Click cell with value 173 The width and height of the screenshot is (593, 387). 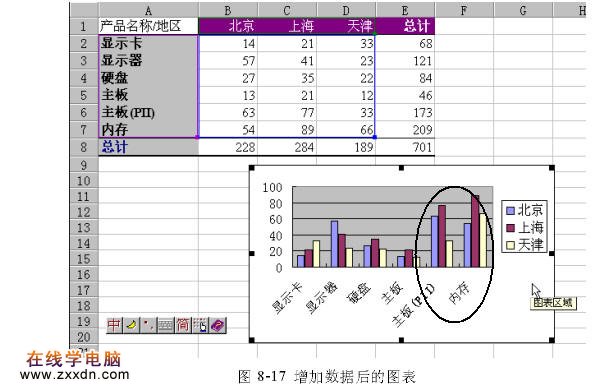[x=405, y=112]
